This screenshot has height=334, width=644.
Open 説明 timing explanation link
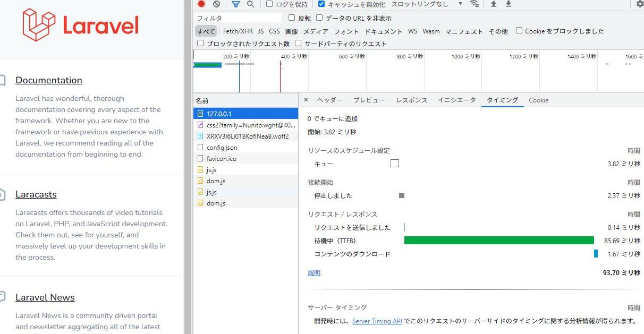pos(314,272)
